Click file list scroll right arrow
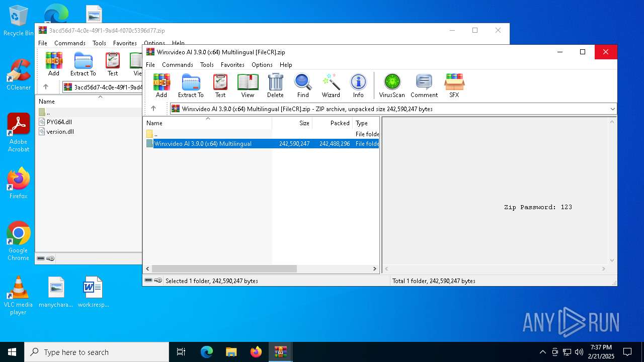Screen dimensions: 644x362 [375, 269]
